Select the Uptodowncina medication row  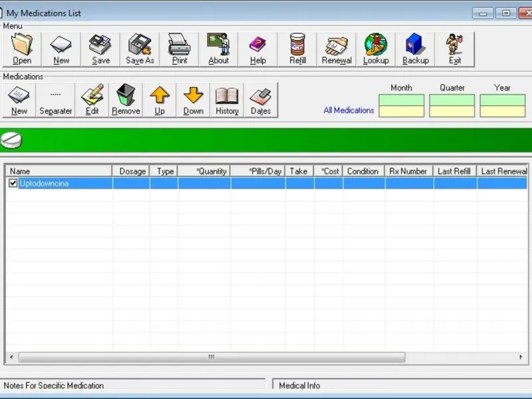[x=267, y=184]
